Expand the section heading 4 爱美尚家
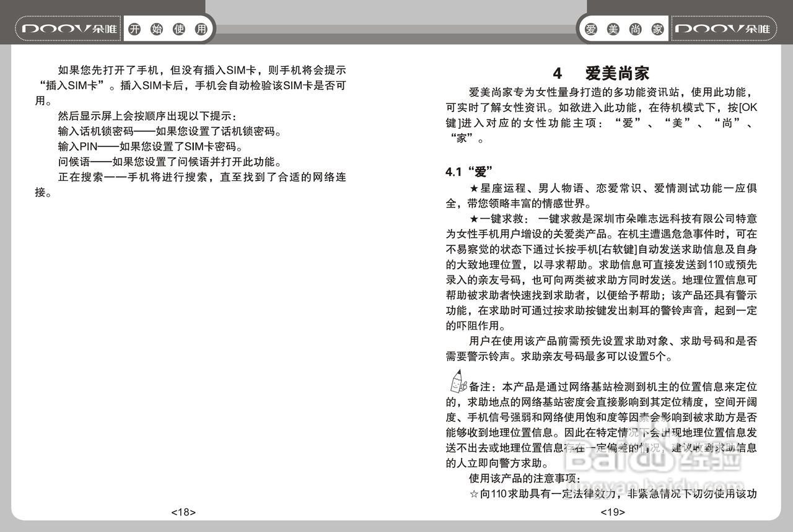Viewport: 793px width, 532px height. [x=602, y=72]
